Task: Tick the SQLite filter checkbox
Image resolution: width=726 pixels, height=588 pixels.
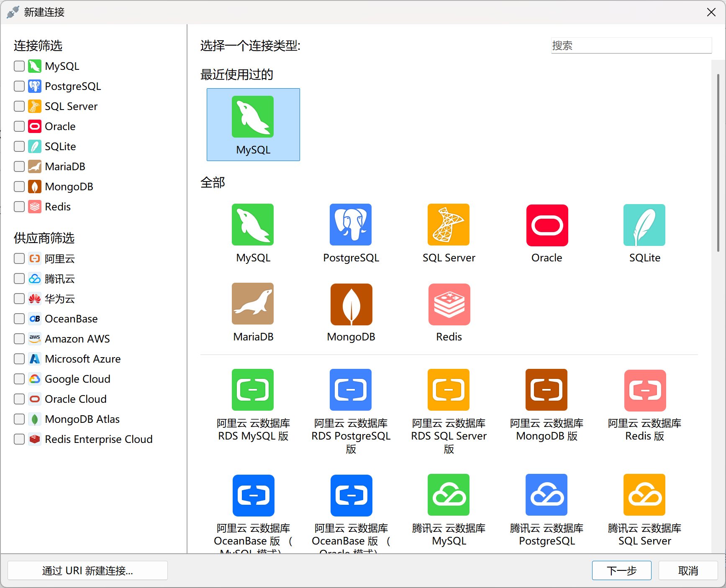Action: [19, 146]
